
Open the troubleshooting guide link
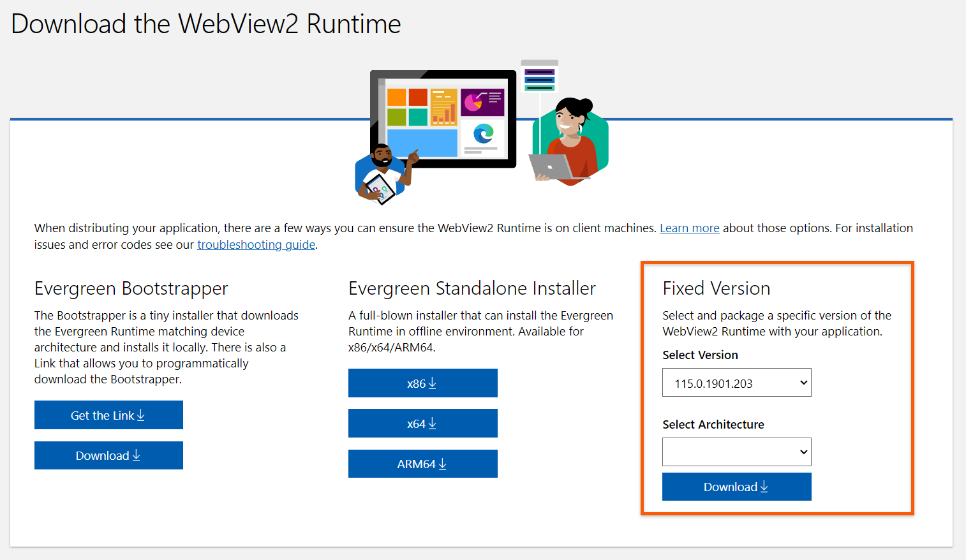256,244
